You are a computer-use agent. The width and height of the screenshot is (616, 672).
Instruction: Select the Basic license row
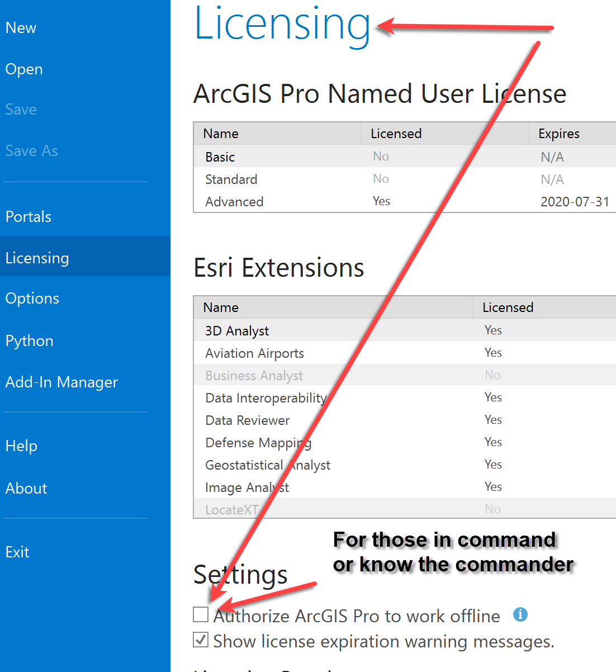[405, 157]
